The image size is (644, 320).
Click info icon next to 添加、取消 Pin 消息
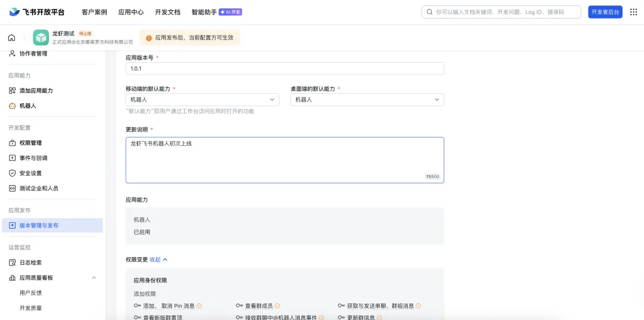click(x=199, y=306)
